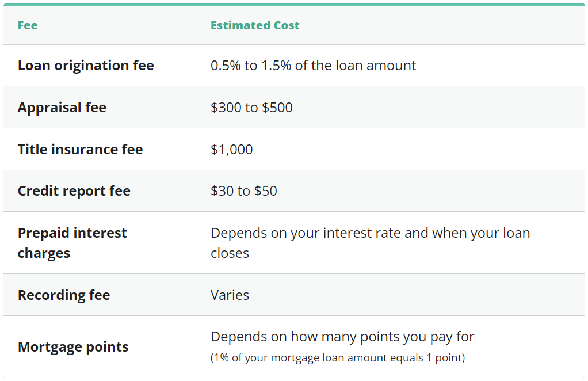Select the Appraisal fee row label
This screenshot has width=588, height=381.
[x=62, y=108]
